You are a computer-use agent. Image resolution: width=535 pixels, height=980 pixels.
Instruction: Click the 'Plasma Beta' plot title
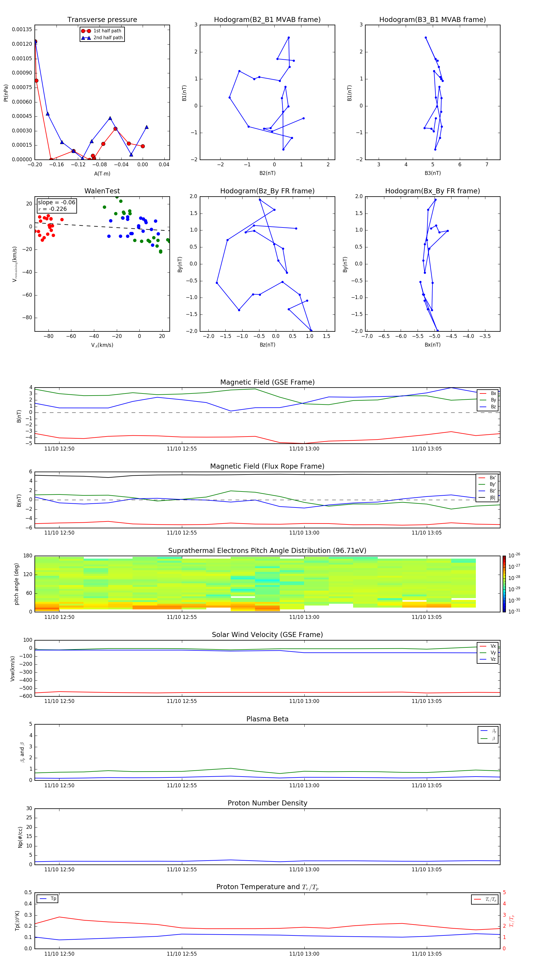[267, 719]
